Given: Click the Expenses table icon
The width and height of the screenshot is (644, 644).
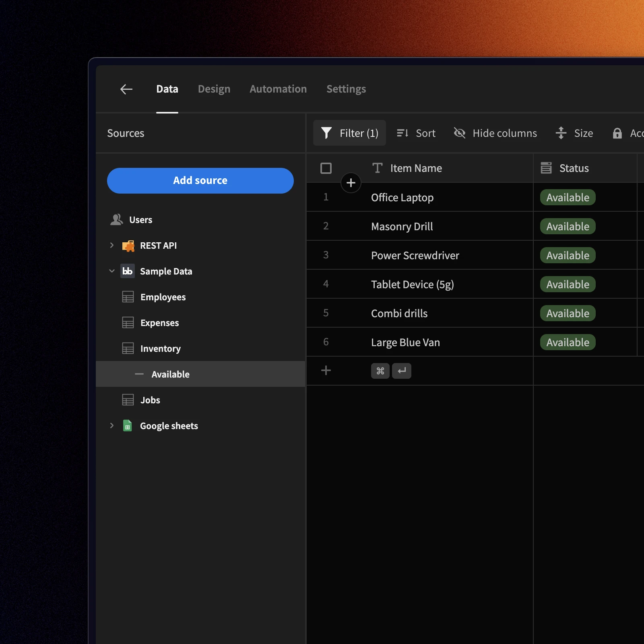Looking at the screenshot, I should click(x=128, y=323).
